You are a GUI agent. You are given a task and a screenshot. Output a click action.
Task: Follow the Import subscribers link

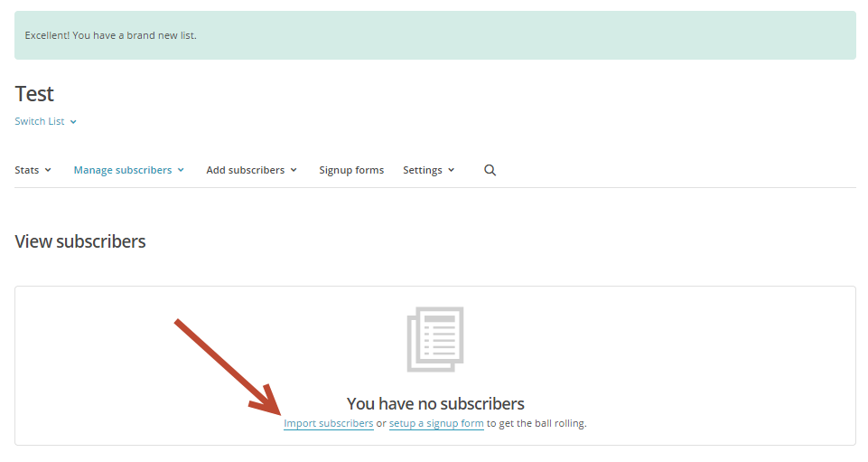coord(328,423)
